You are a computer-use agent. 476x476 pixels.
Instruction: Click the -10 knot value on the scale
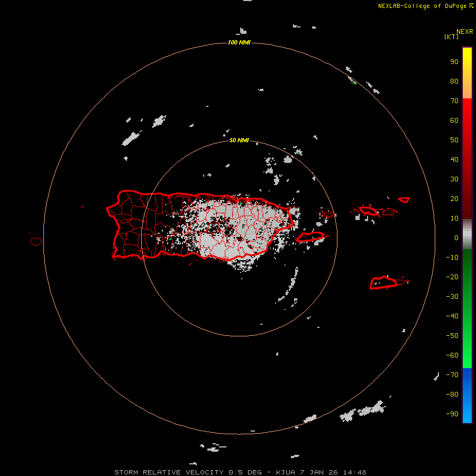coord(452,258)
